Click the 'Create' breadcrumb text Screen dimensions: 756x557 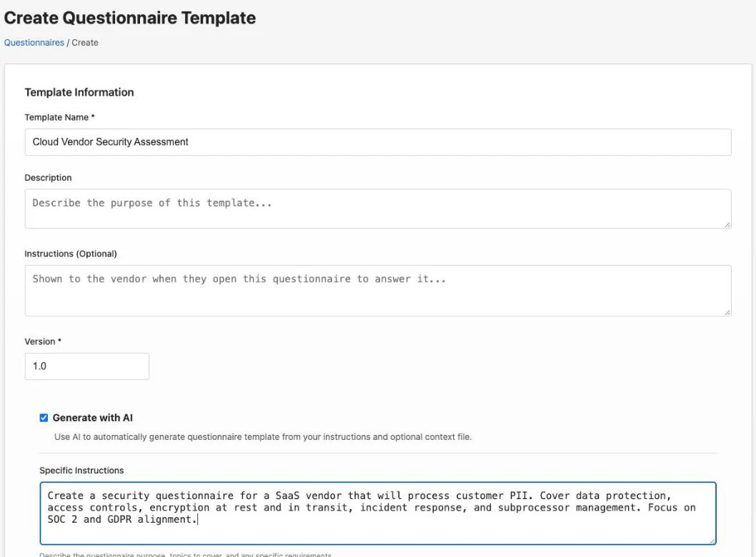pyautogui.click(x=85, y=42)
